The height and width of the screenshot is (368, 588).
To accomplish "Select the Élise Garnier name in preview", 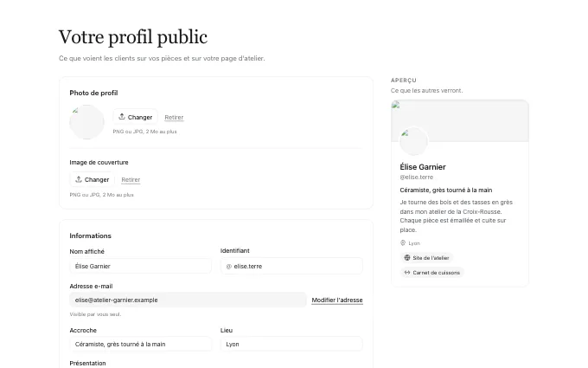I will click(x=423, y=167).
